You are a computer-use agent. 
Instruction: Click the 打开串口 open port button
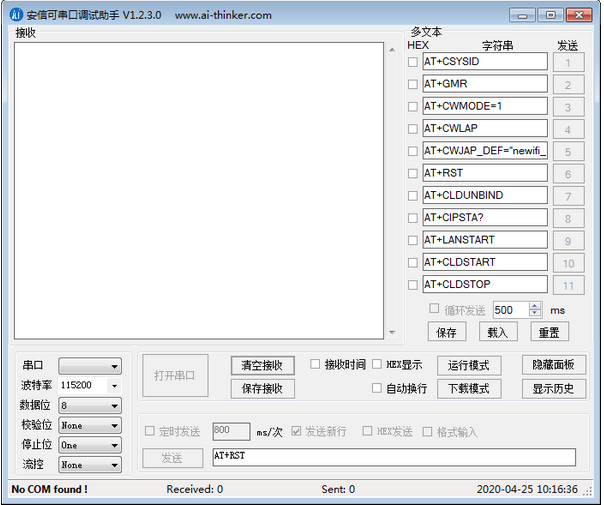point(175,376)
